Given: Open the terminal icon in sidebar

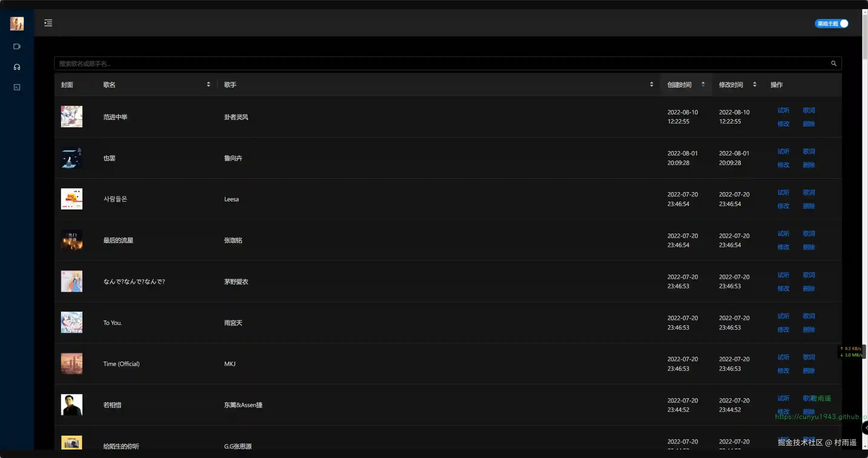Looking at the screenshot, I should click(x=17, y=87).
